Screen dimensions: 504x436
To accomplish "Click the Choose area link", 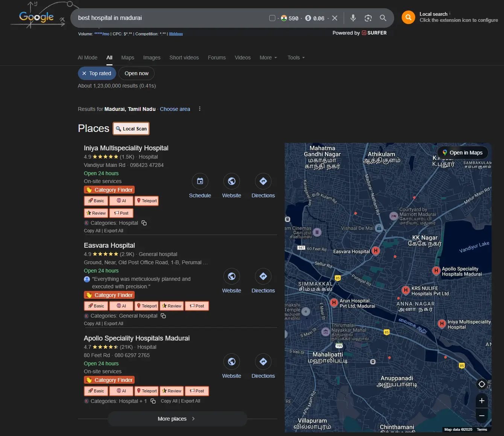I will pos(175,109).
